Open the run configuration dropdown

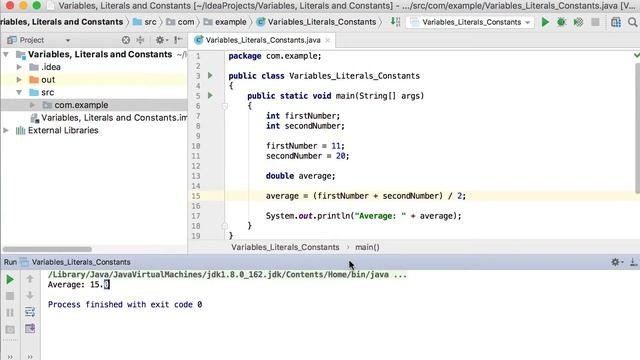[471, 22]
